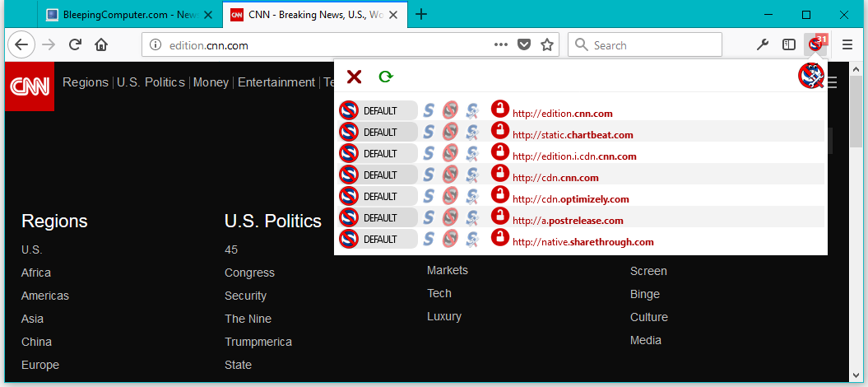Image resolution: width=868 pixels, height=387 pixels.
Task: Click the Trumpmerica link
Action: coord(258,342)
